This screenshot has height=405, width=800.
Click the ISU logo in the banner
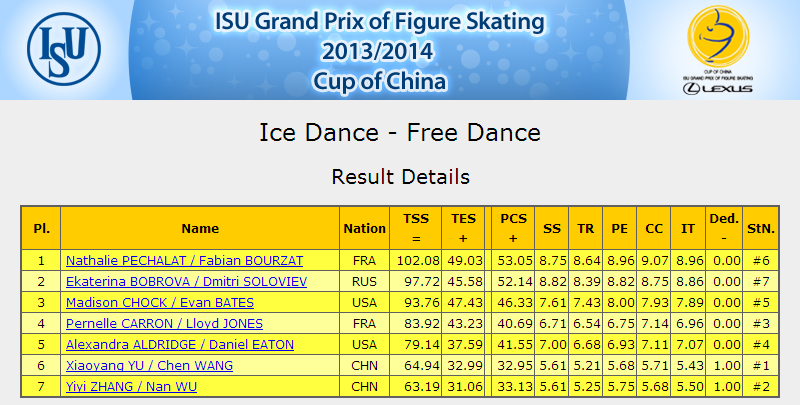click(x=64, y=49)
